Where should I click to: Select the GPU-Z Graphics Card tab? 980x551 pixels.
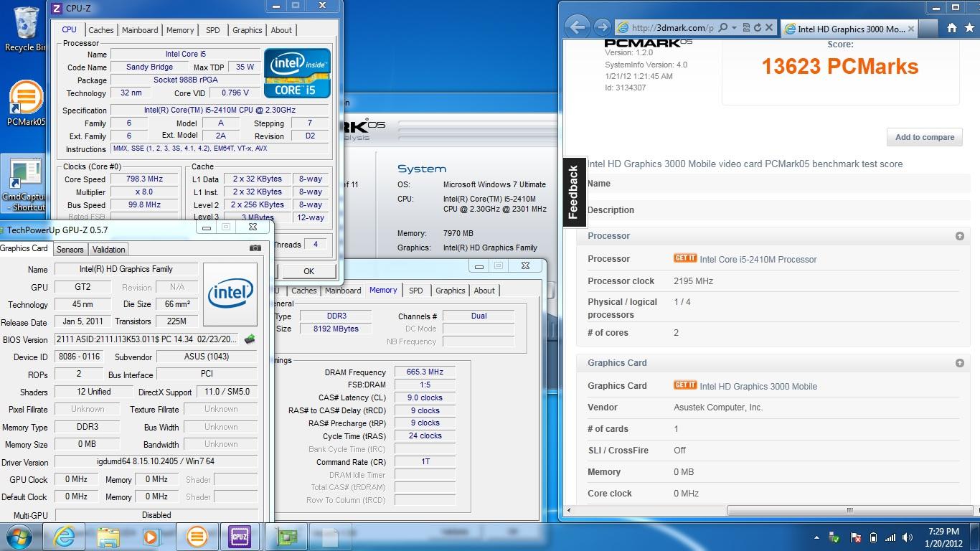24,248
